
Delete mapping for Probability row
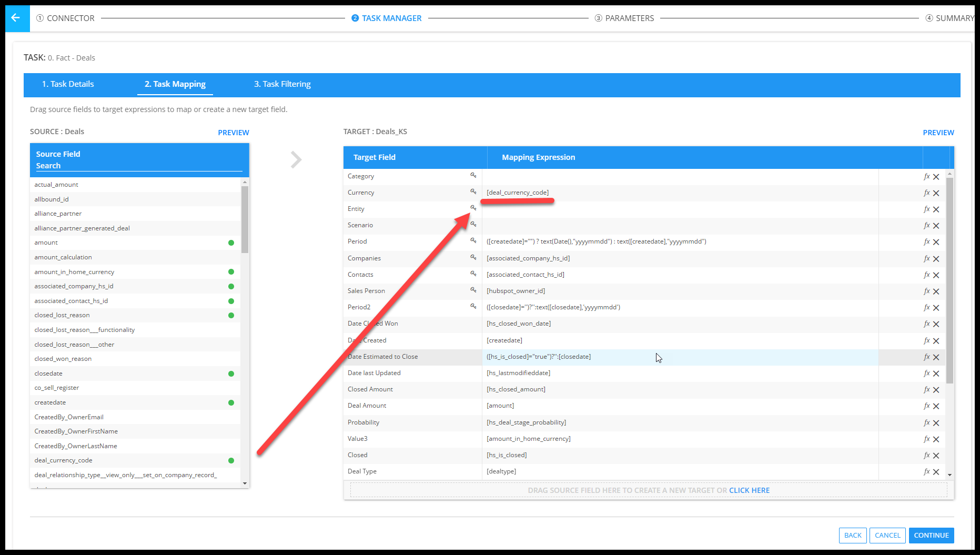point(936,423)
